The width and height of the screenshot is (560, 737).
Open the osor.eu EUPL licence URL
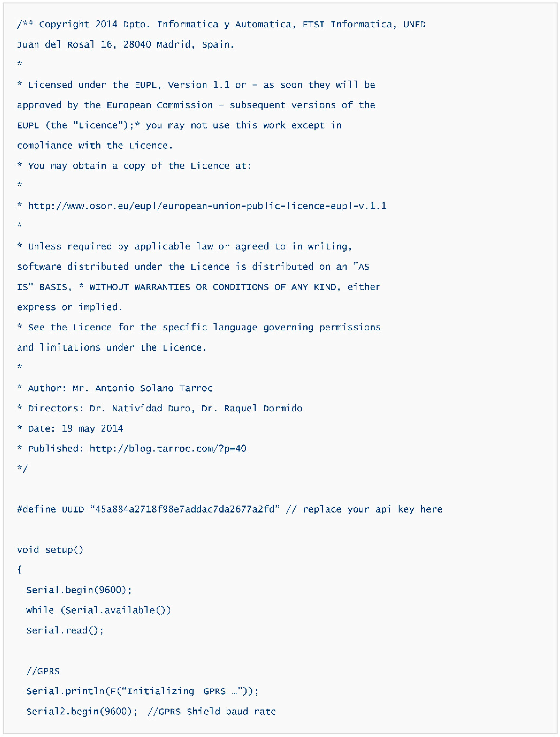(207, 206)
